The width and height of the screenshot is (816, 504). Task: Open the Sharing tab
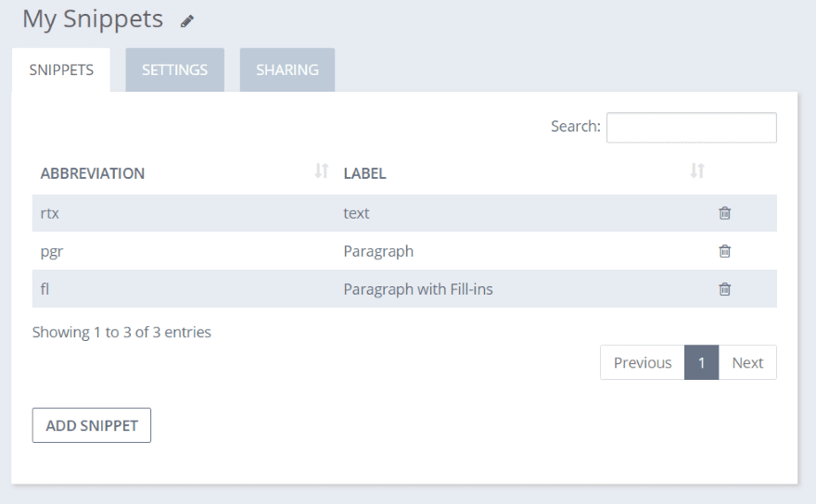click(x=287, y=69)
